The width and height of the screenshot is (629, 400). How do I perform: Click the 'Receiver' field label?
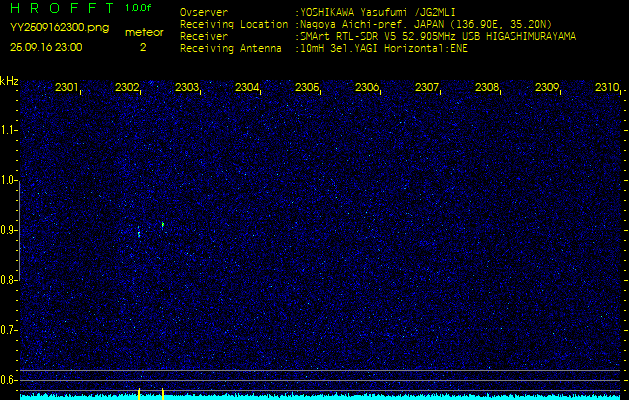204,37
